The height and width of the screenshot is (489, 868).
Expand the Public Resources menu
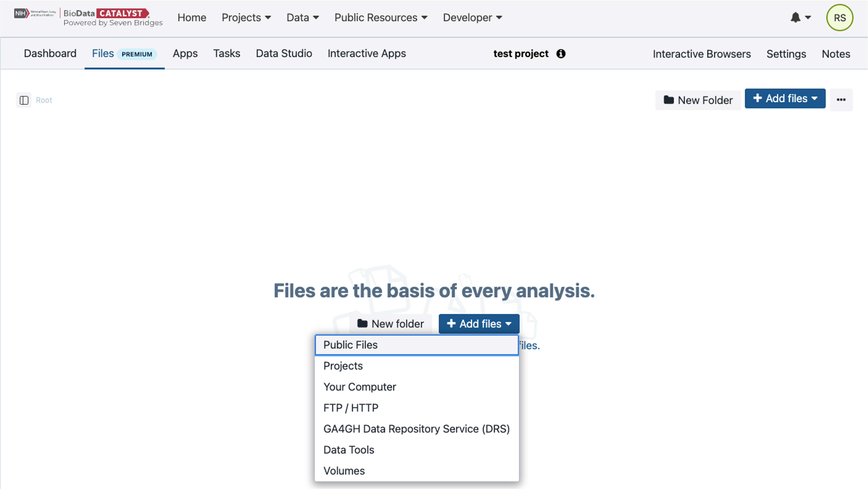(381, 18)
